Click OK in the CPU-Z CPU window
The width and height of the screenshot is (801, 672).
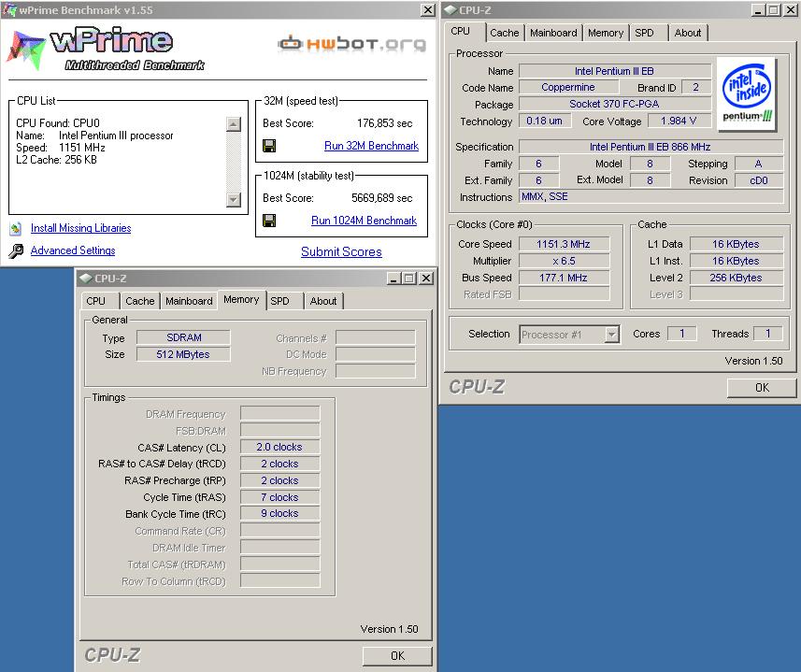pyautogui.click(x=762, y=388)
